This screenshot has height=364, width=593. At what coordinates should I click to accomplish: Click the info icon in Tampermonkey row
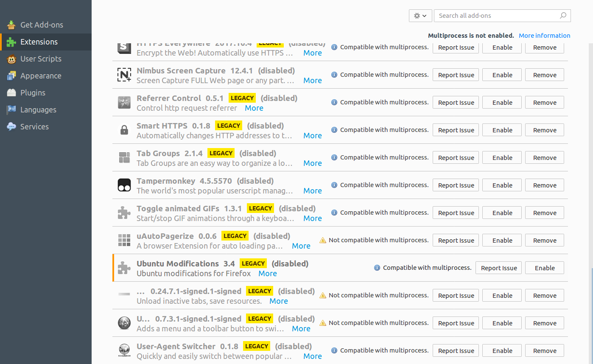coord(334,185)
